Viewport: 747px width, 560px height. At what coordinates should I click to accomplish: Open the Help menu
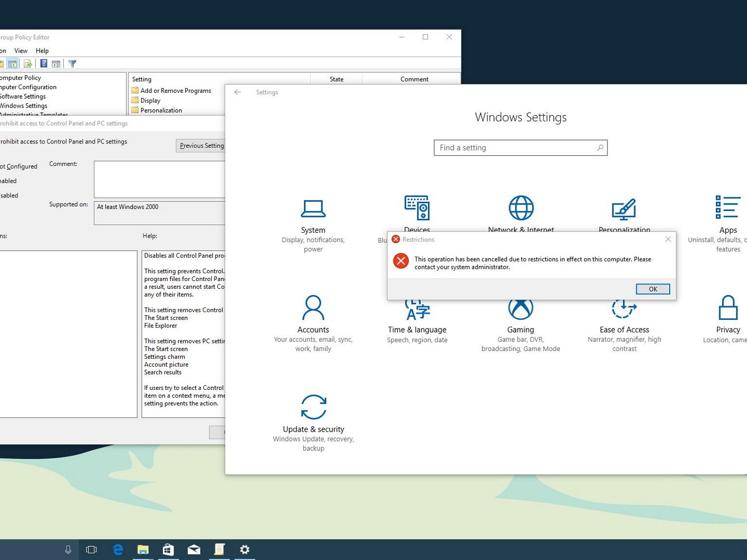[x=42, y=51]
